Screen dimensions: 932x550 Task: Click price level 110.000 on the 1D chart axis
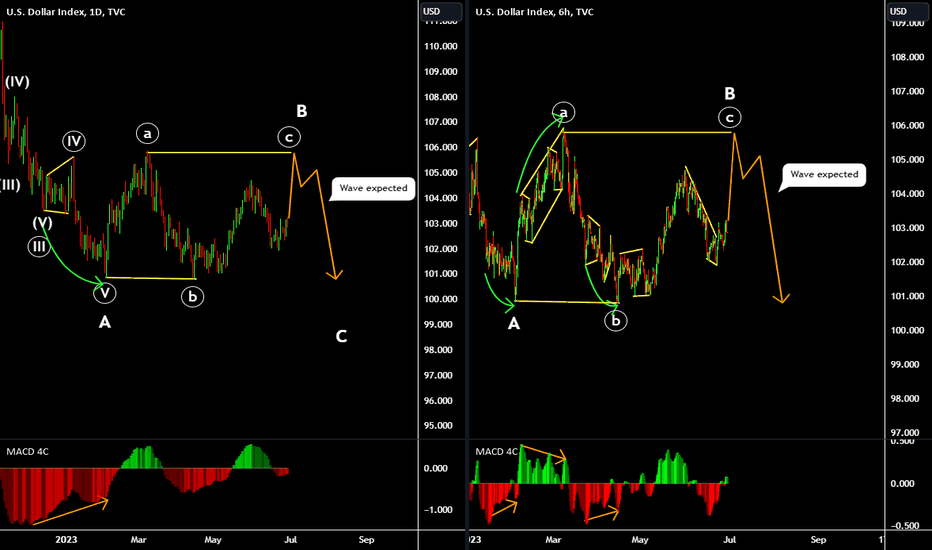pyautogui.click(x=440, y=46)
